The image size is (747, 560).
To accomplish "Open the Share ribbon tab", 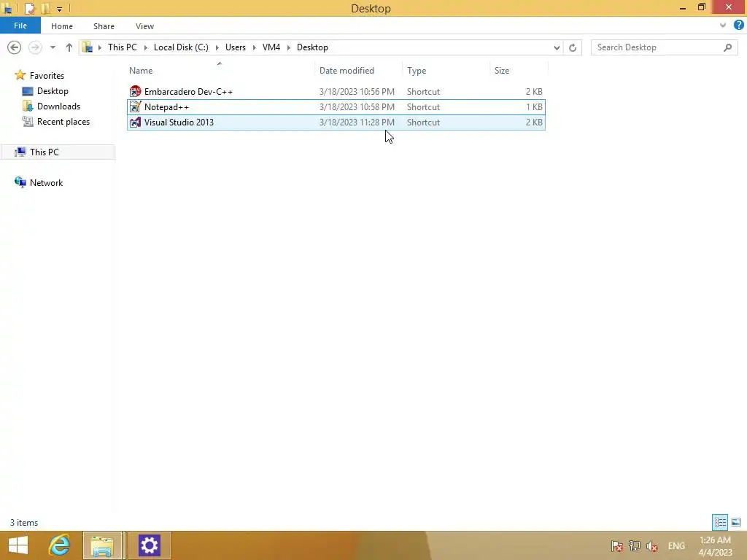I will click(104, 26).
